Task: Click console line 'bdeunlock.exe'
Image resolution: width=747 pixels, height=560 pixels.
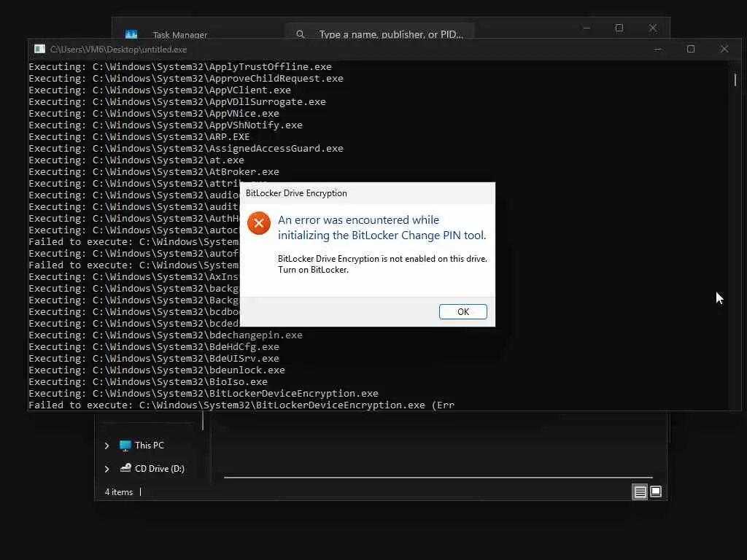Action: [x=157, y=370]
